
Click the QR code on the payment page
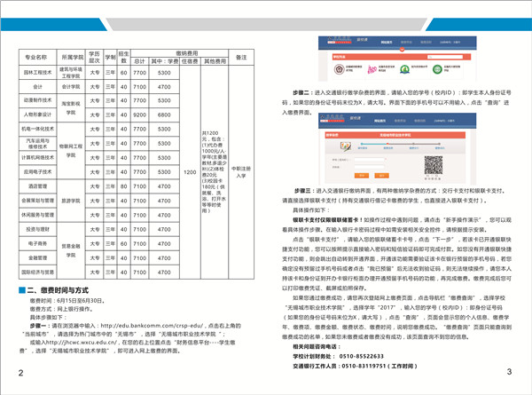point(434,166)
